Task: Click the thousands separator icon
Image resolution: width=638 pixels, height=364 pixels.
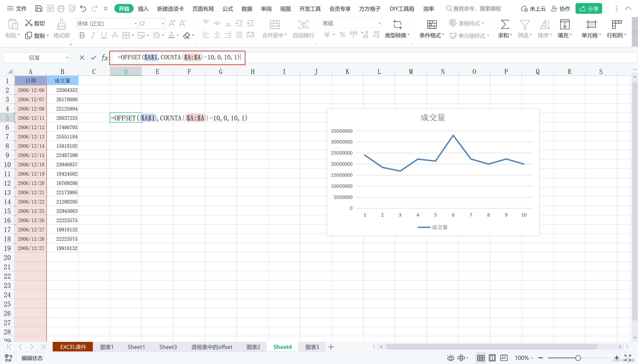Action: click(353, 35)
